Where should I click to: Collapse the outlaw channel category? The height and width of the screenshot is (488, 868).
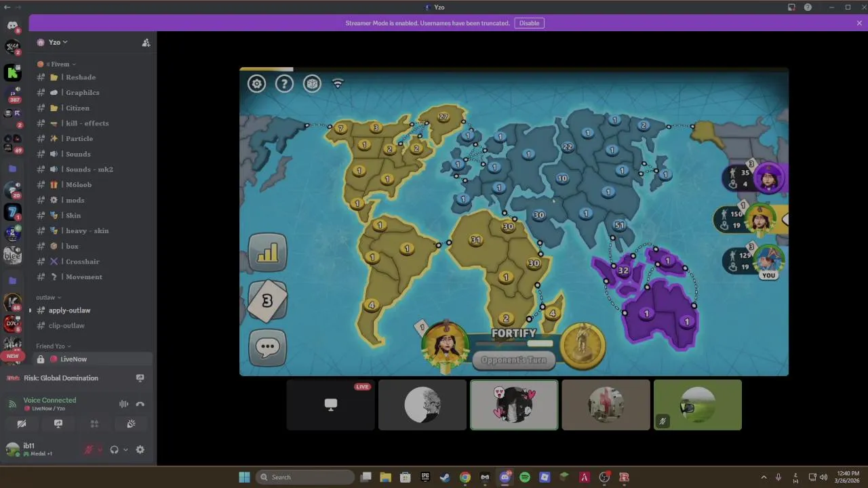point(48,298)
